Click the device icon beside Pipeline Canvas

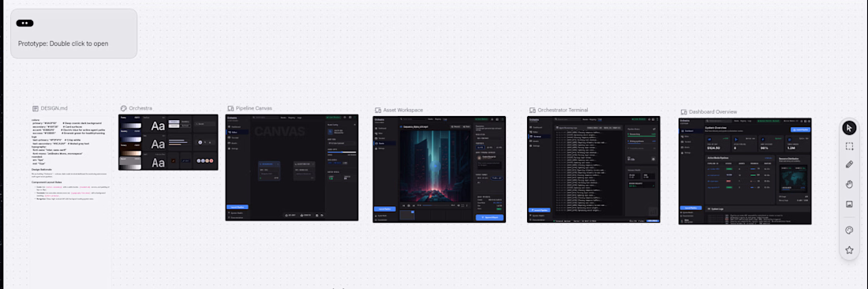[x=231, y=108]
